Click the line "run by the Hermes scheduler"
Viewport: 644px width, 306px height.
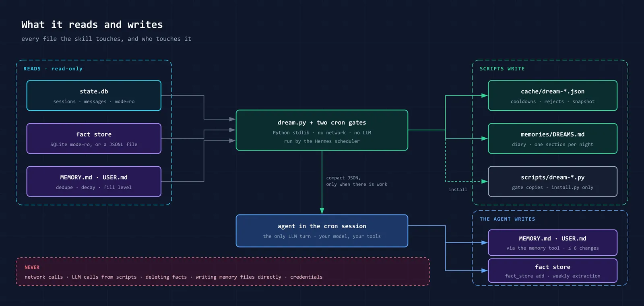322,141
